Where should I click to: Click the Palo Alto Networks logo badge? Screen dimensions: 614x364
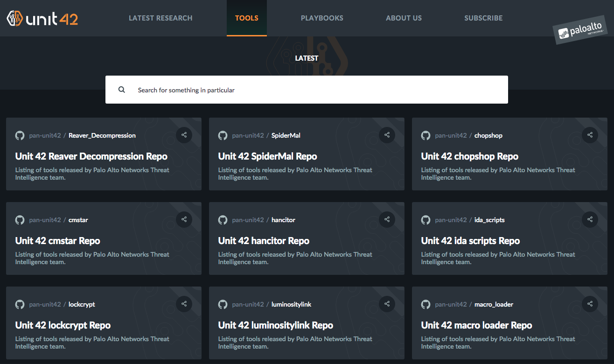pyautogui.click(x=580, y=30)
